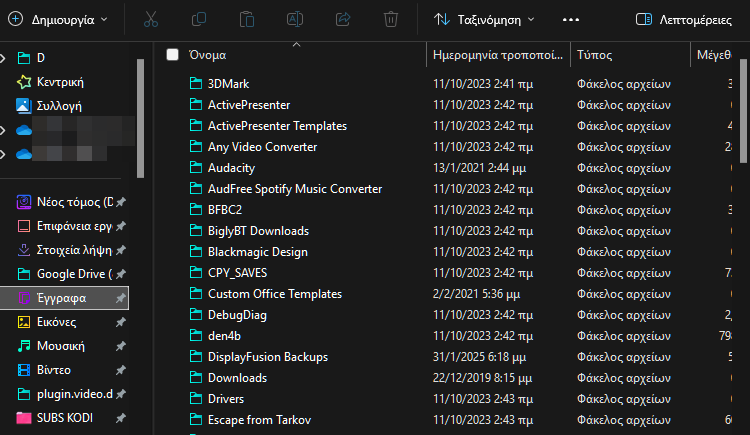Click pin icon next to Έγγραφα
This screenshot has height=435, width=750.
coord(121,298)
